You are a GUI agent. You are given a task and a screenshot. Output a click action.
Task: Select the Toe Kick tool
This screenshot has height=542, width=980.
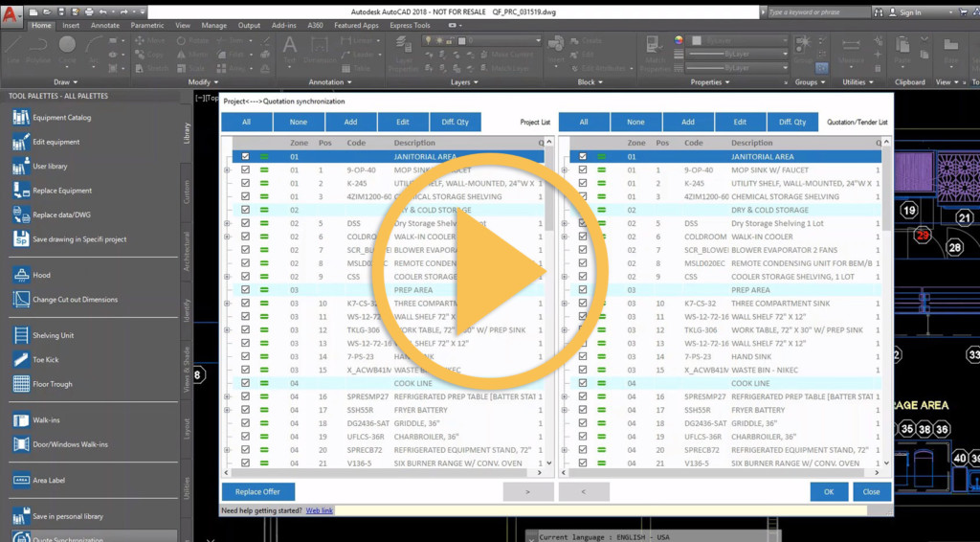point(36,360)
